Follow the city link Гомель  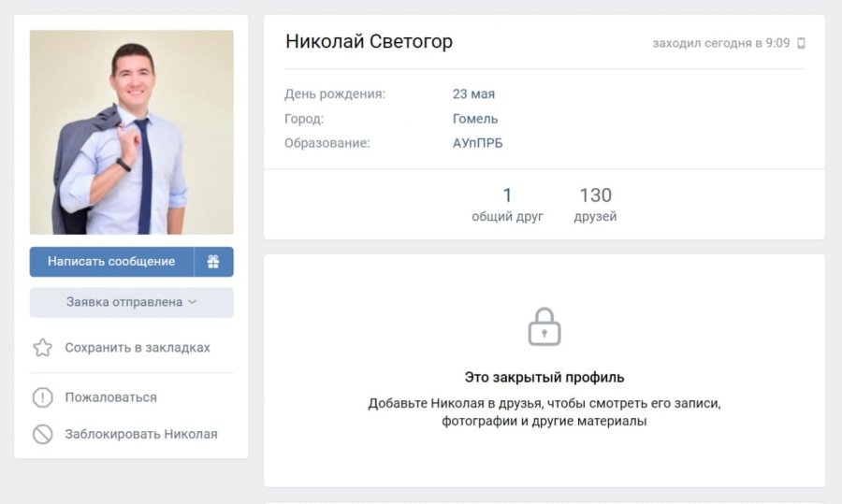click(x=475, y=119)
